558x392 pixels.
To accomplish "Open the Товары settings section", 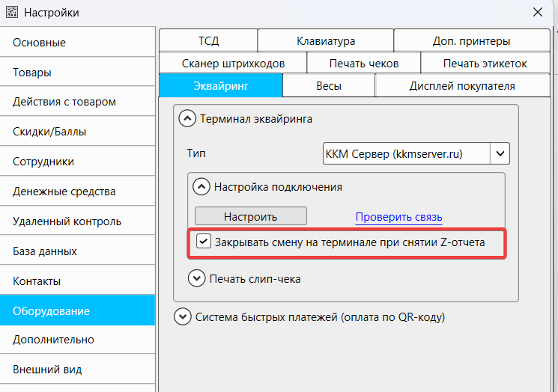I will tap(77, 72).
